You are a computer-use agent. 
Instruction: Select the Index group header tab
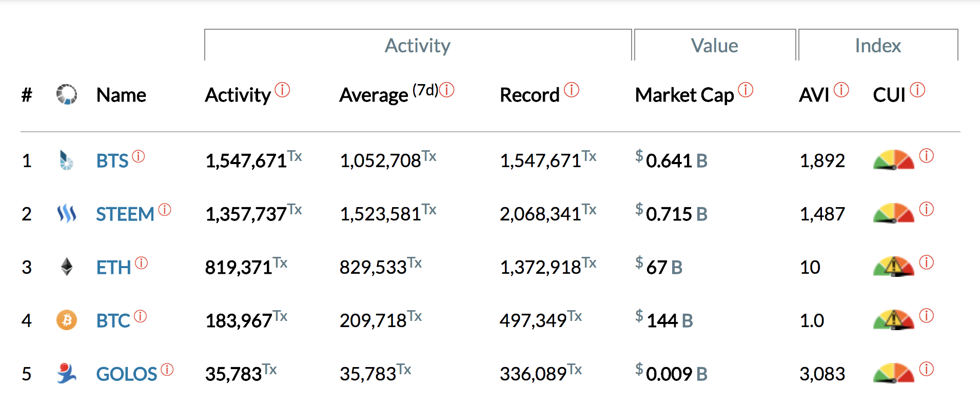coord(878,45)
